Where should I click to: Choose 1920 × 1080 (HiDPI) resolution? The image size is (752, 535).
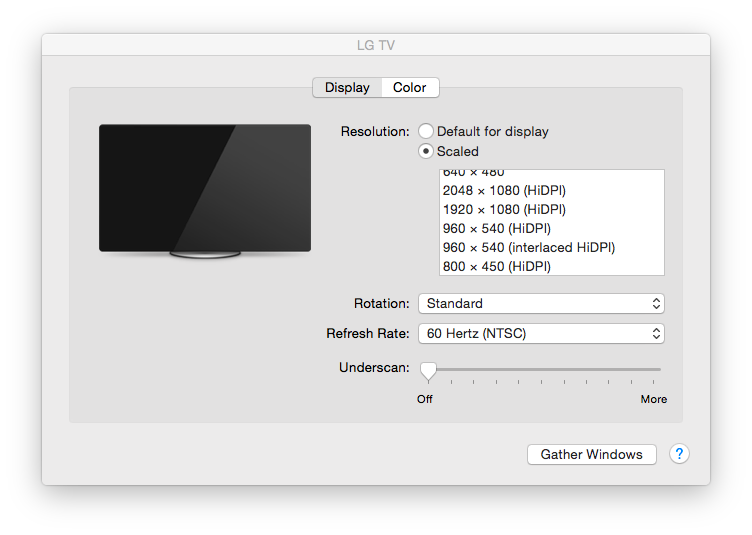552,209
